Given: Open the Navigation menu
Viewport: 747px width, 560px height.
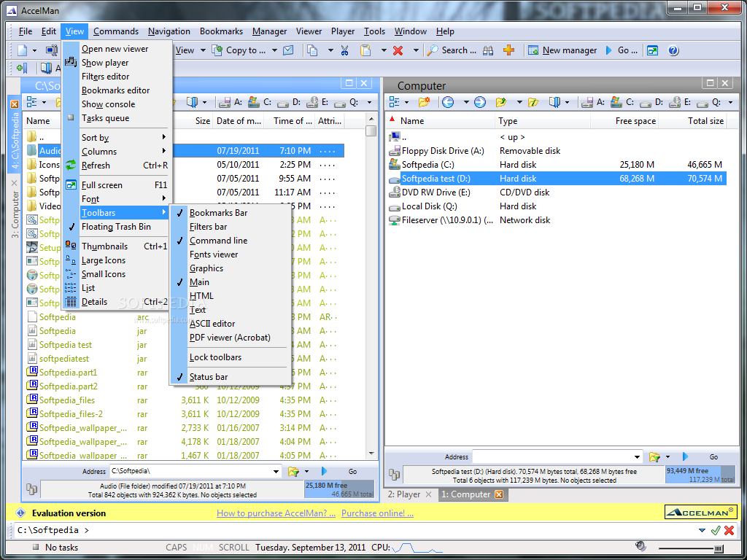Looking at the screenshot, I should 169,31.
